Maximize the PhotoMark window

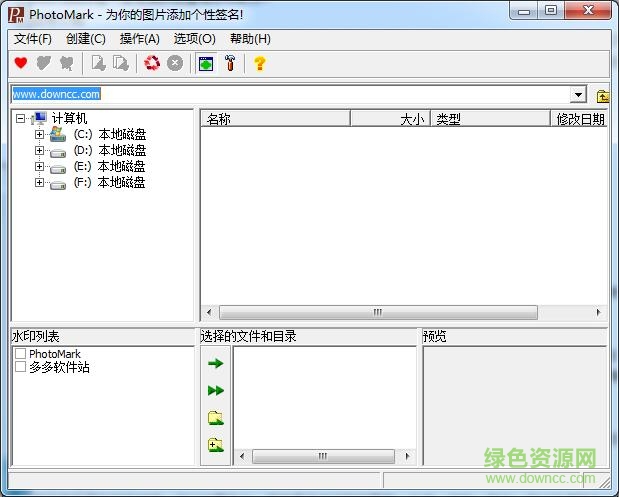coord(551,11)
